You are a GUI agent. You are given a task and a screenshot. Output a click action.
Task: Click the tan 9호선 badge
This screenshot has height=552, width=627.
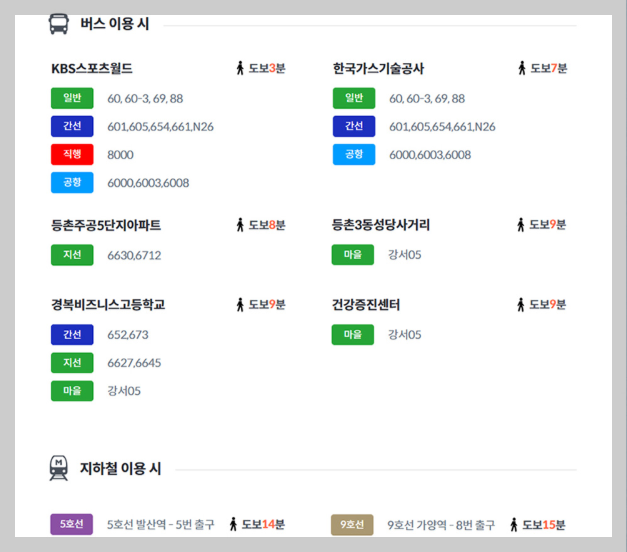pos(352,525)
